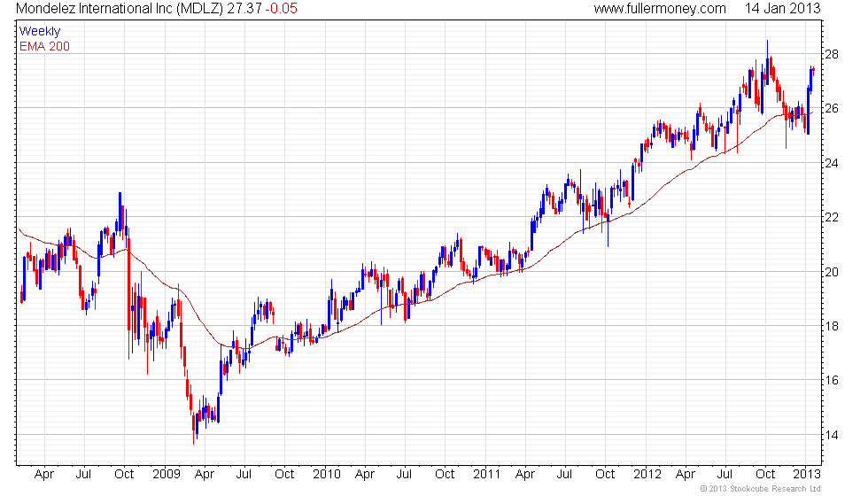Click the Weekly label
This screenshot has width=868, height=496.
click(39, 32)
